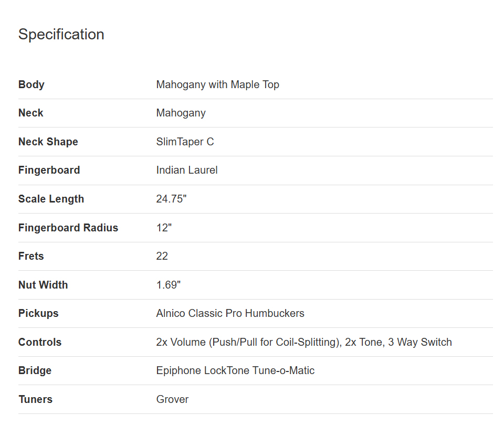Click the Controls row description

[304, 342]
